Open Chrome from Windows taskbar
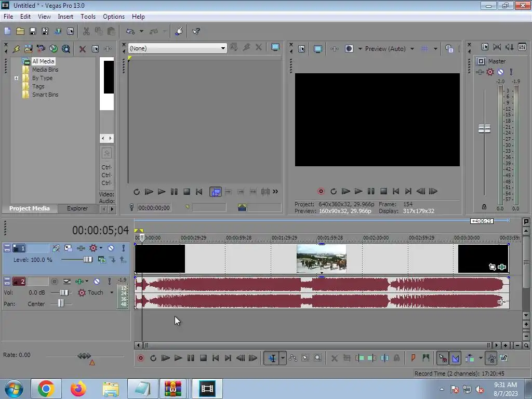532x399 pixels. pyautogui.click(x=46, y=389)
